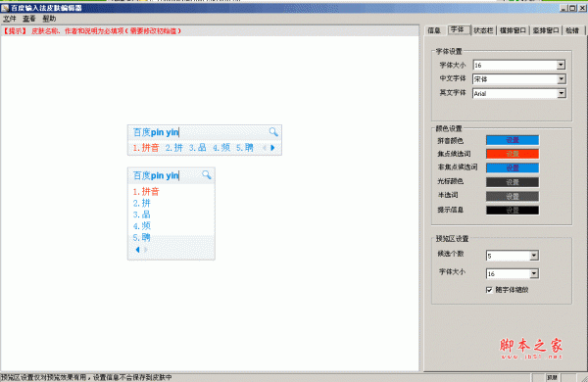
Task: Click candidate 5.聘 in vertical preview
Action: [x=141, y=237]
